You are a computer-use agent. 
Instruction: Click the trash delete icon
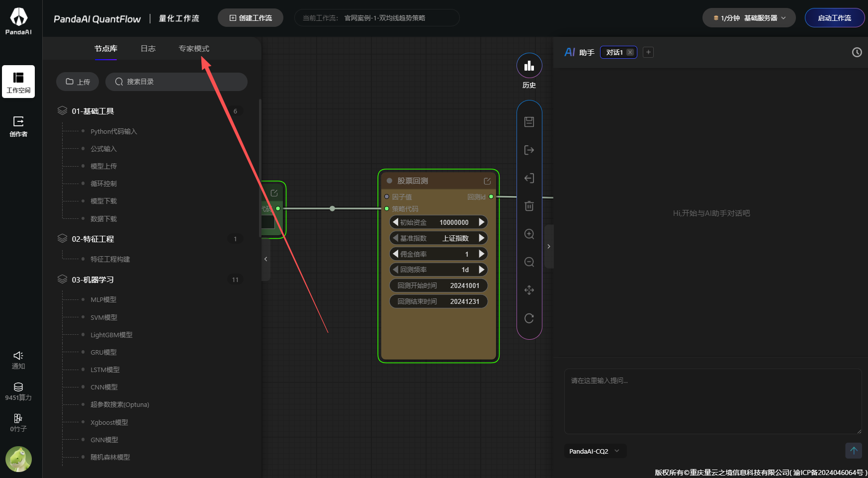(529, 206)
